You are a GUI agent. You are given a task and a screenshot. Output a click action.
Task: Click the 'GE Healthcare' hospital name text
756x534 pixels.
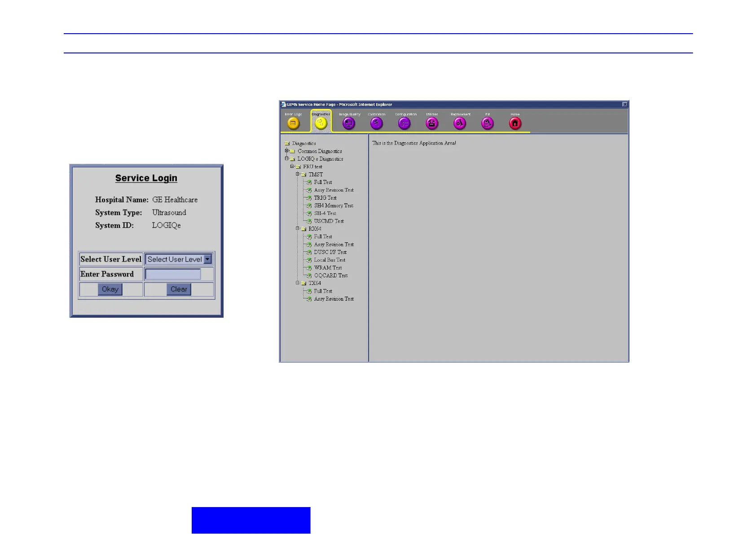[x=175, y=200]
